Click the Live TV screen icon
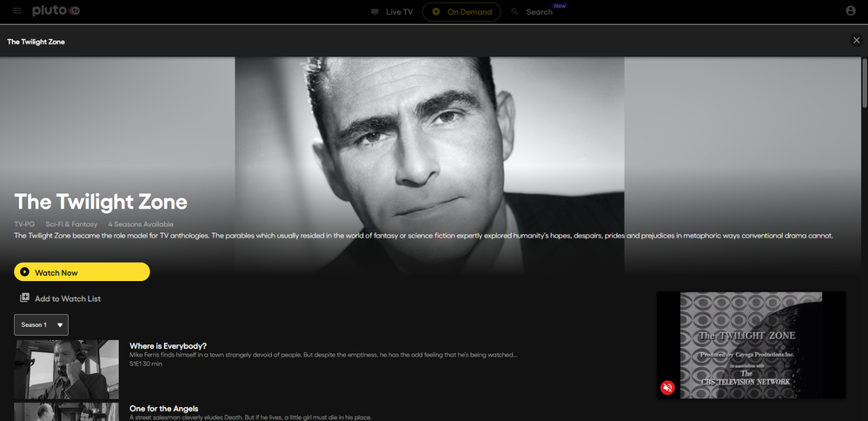 point(374,12)
